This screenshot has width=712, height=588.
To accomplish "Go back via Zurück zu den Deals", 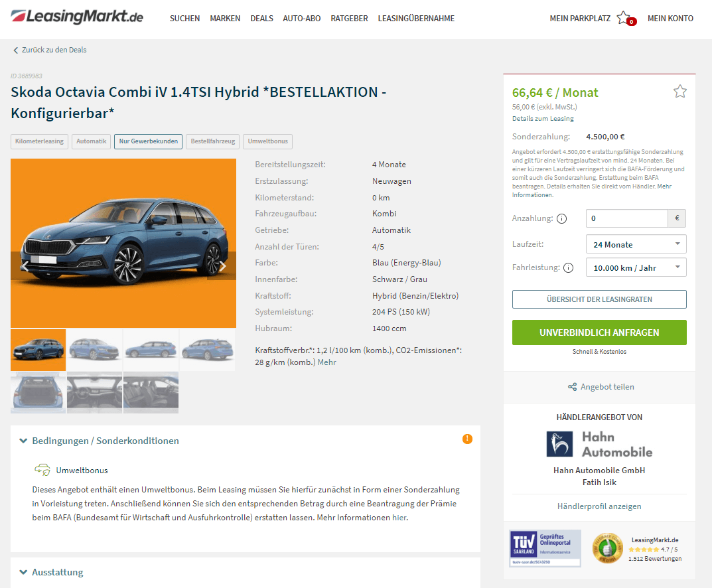I will (54, 50).
